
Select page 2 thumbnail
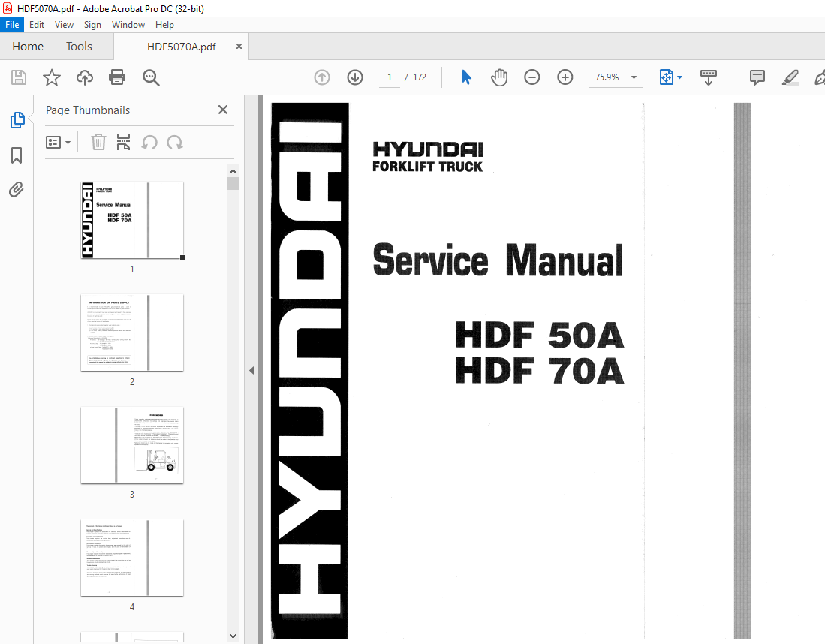[132, 333]
